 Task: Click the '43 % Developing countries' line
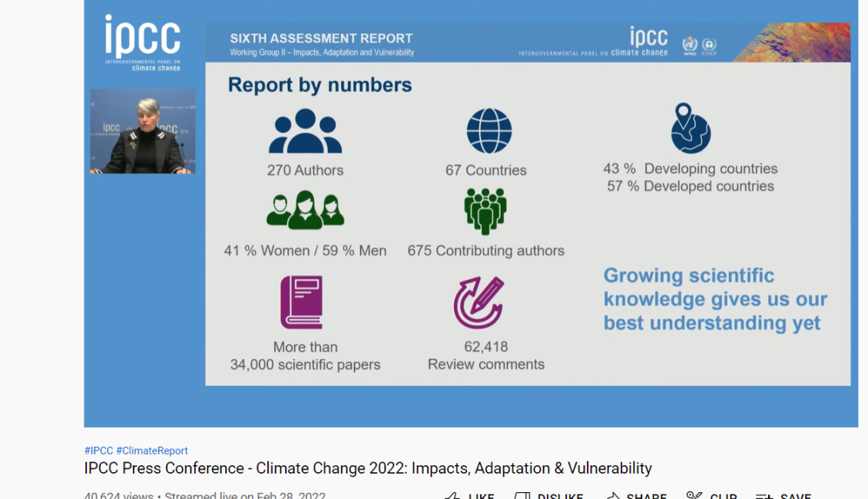tap(691, 168)
